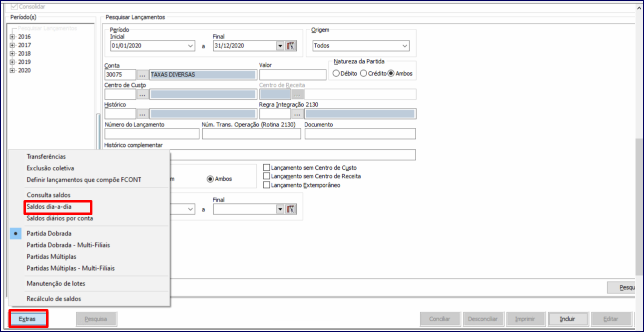Click the Centro de Custo lookup ellipsis button
This screenshot has height=332, width=644.
142,94
